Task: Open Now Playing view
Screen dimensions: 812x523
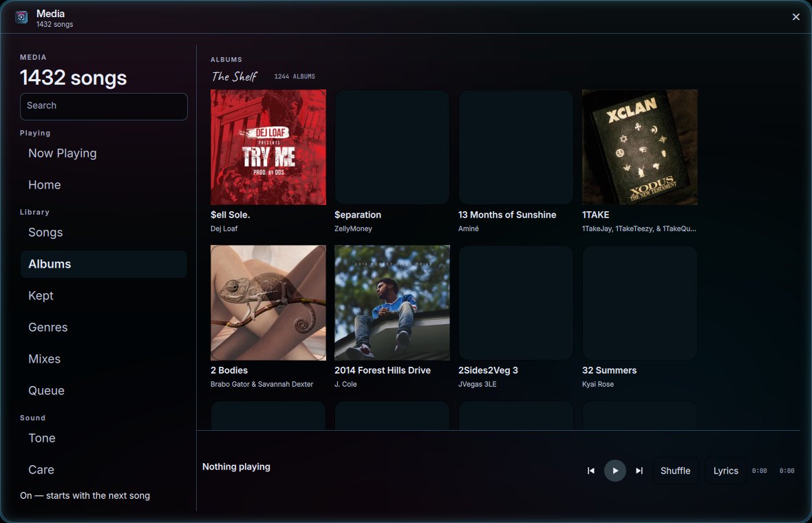Action: [x=104, y=153]
